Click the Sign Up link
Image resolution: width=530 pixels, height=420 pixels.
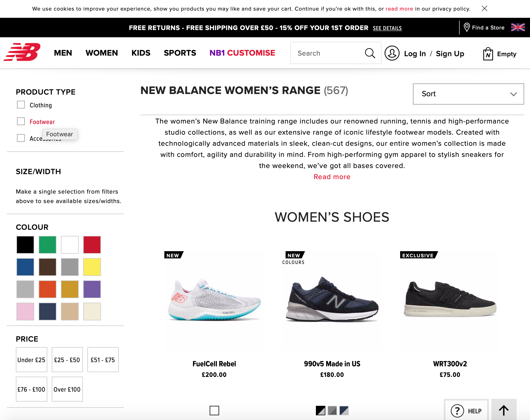tap(450, 54)
